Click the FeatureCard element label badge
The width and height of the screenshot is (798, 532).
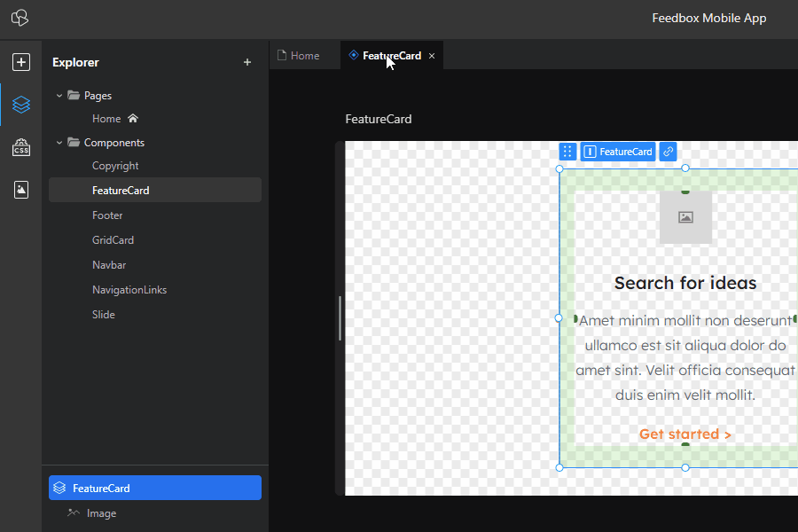[x=618, y=152]
